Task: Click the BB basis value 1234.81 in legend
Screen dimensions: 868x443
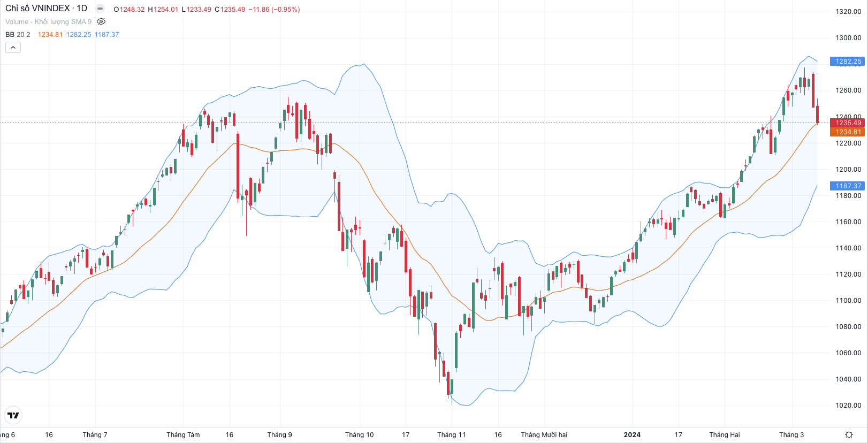Action: [50, 35]
